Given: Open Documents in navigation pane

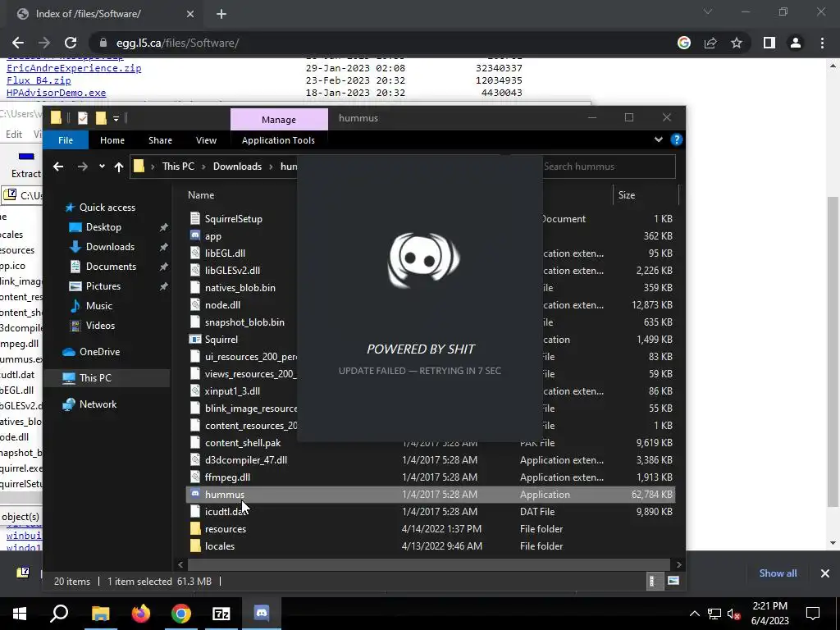Looking at the screenshot, I should (x=111, y=267).
